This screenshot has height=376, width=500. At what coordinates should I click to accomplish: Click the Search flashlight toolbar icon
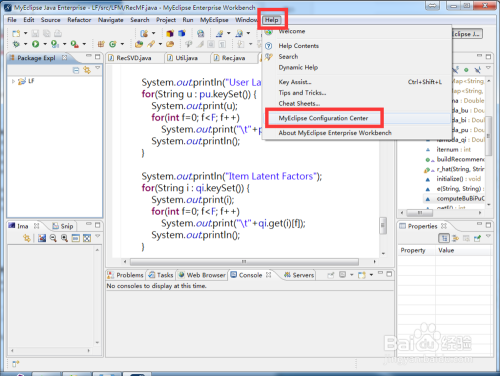(x=151, y=44)
